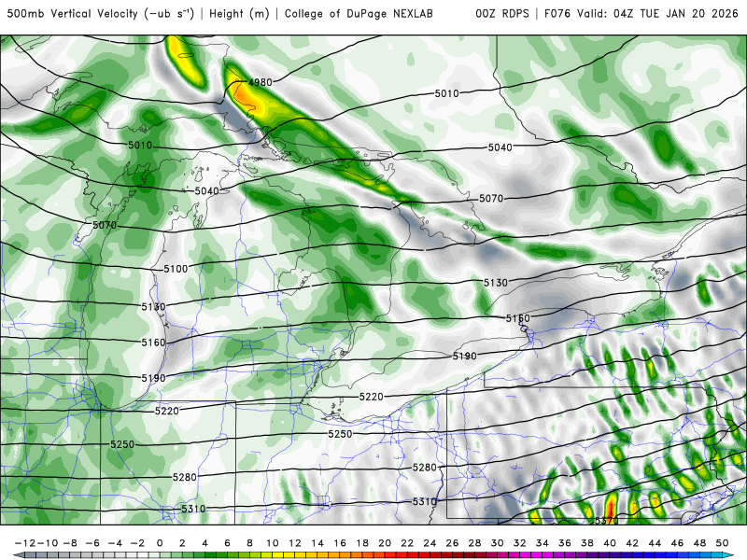The height and width of the screenshot is (560, 747).
Task: Click the 50 value on the color scale
Action: point(722,543)
